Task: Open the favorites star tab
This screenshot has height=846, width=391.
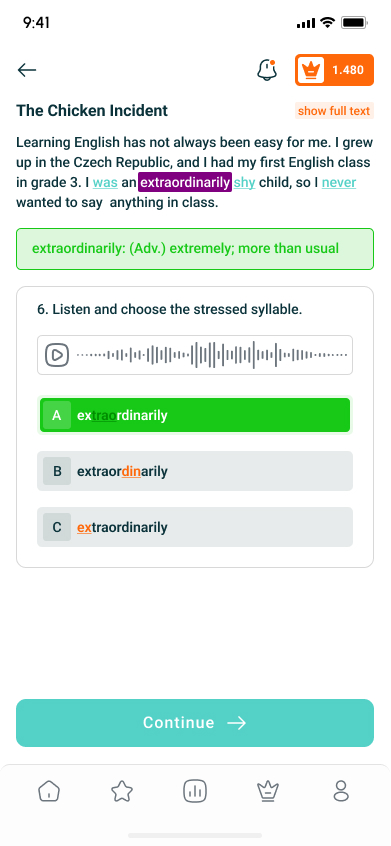Action: point(122,792)
